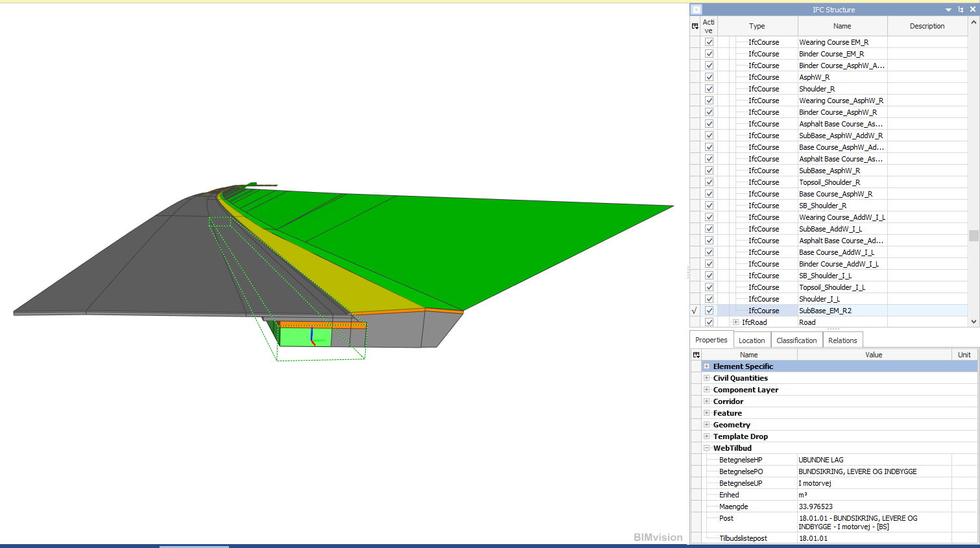Click the IFC Structure panel menu icon
This screenshot has width=980, height=548.
pos(696,10)
